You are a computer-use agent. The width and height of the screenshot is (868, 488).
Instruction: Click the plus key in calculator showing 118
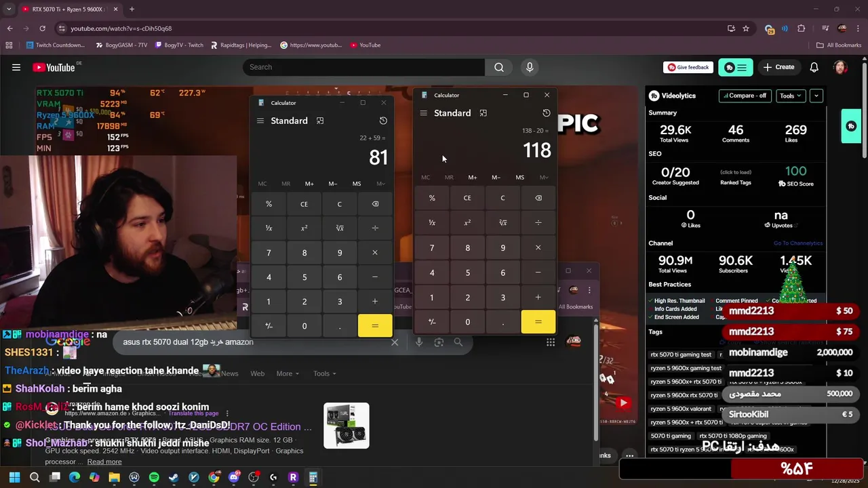point(538,298)
